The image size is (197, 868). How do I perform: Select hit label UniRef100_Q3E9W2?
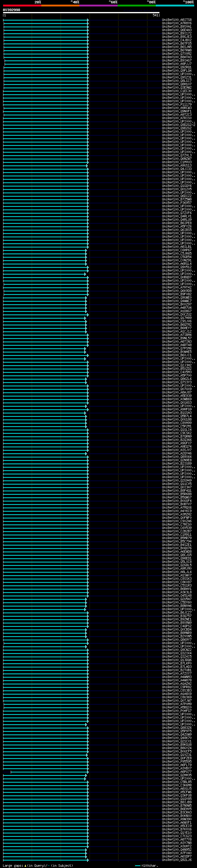(x=177, y=88)
